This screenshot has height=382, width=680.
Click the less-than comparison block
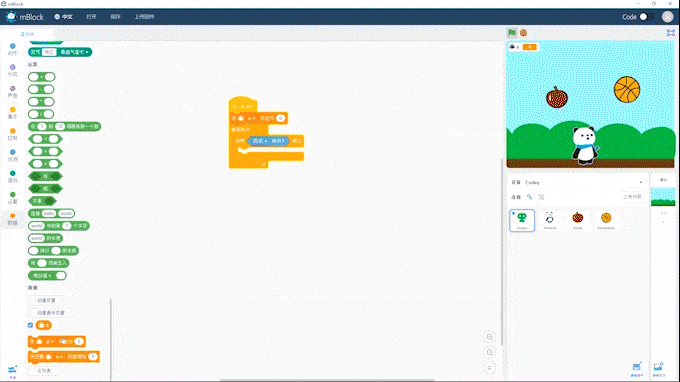click(45, 139)
